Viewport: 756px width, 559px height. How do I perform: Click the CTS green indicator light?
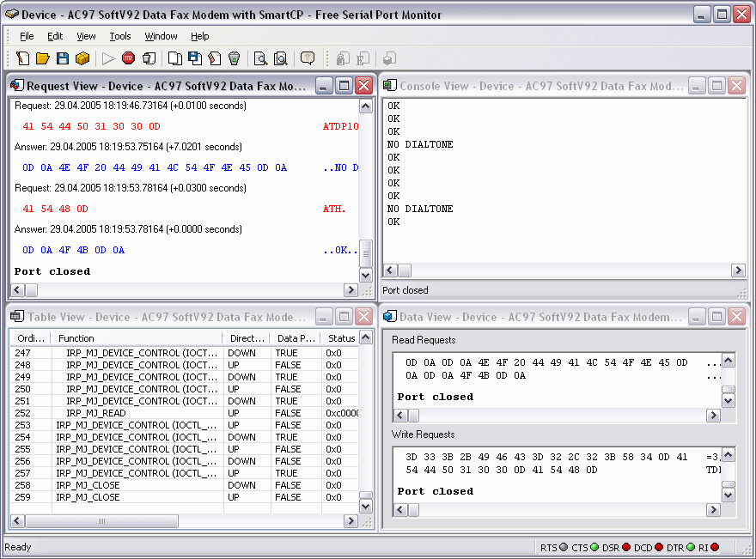point(594,547)
